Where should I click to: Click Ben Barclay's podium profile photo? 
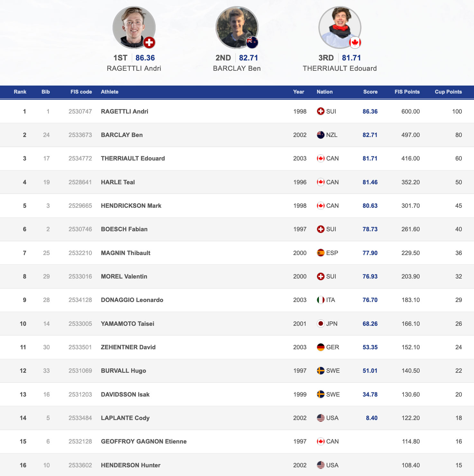pos(237,28)
